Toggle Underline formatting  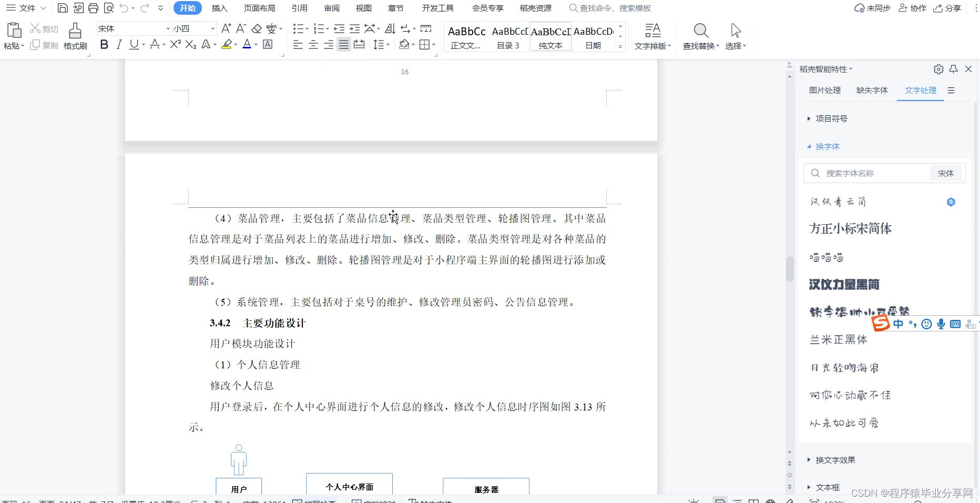(x=134, y=45)
